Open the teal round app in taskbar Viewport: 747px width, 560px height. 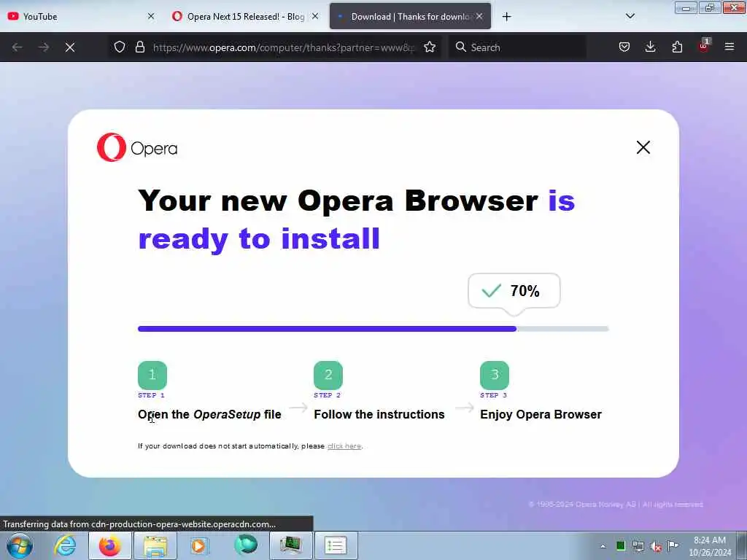(246, 545)
